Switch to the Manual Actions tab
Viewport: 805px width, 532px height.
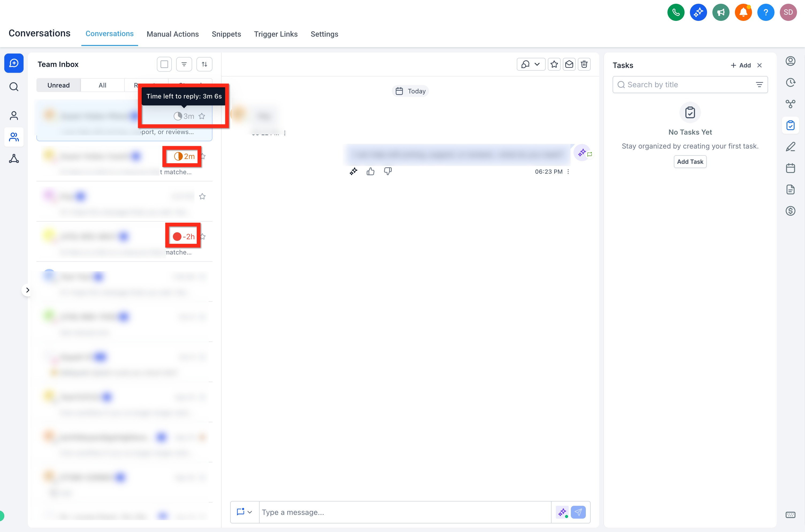173,34
